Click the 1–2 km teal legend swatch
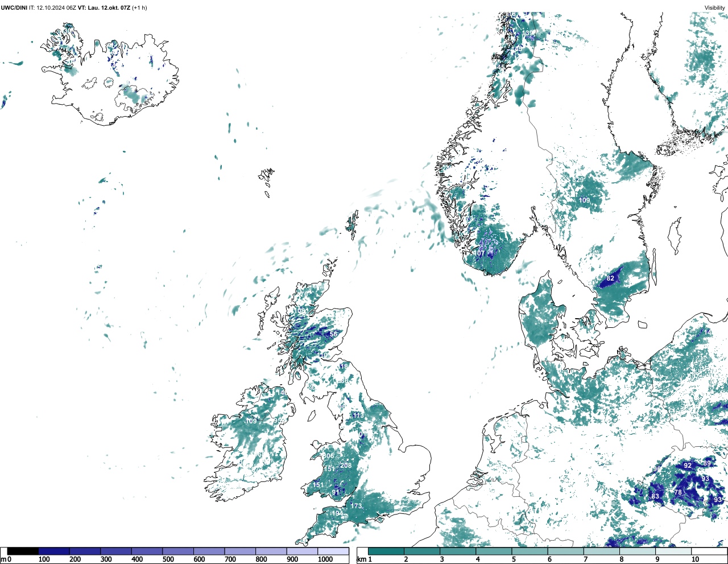Screen dimensions: 728x564 [386, 551]
